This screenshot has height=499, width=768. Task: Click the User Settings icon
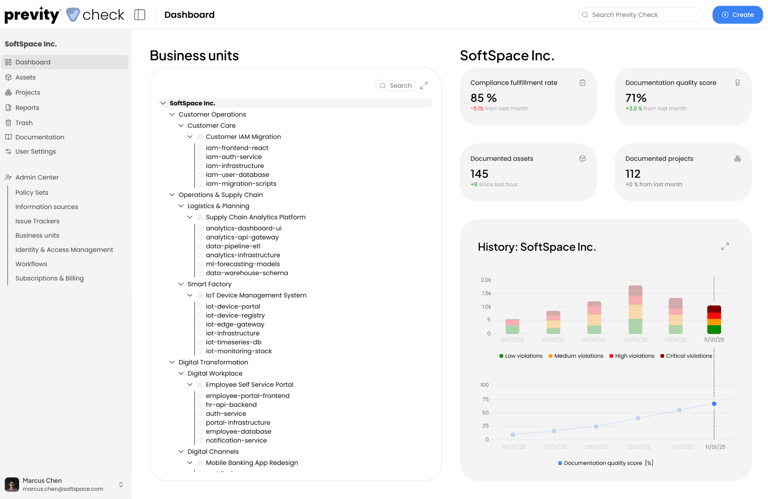[8, 151]
